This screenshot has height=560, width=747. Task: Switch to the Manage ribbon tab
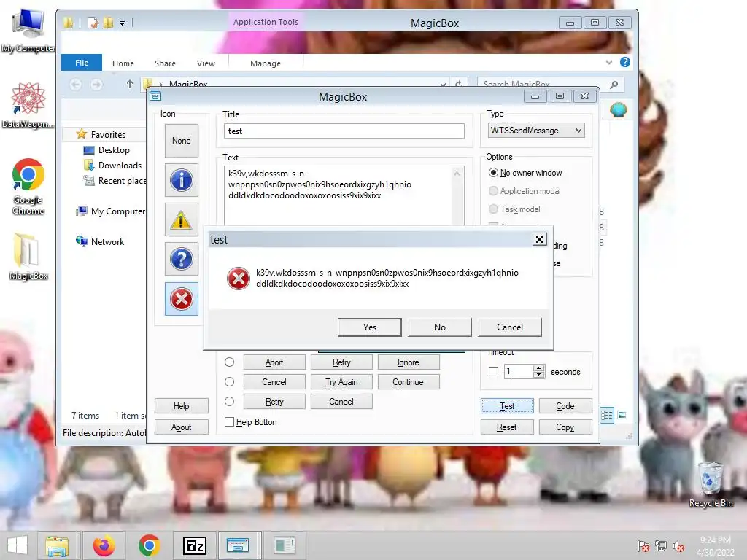pos(266,63)
